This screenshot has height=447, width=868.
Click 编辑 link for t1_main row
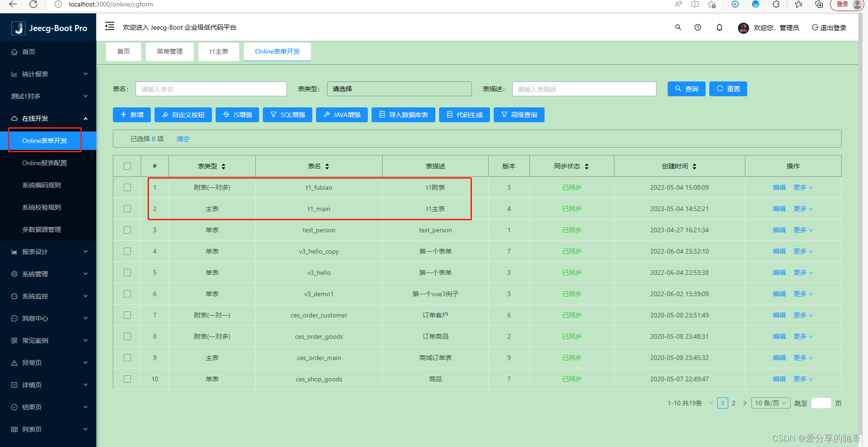click(779, 209)
